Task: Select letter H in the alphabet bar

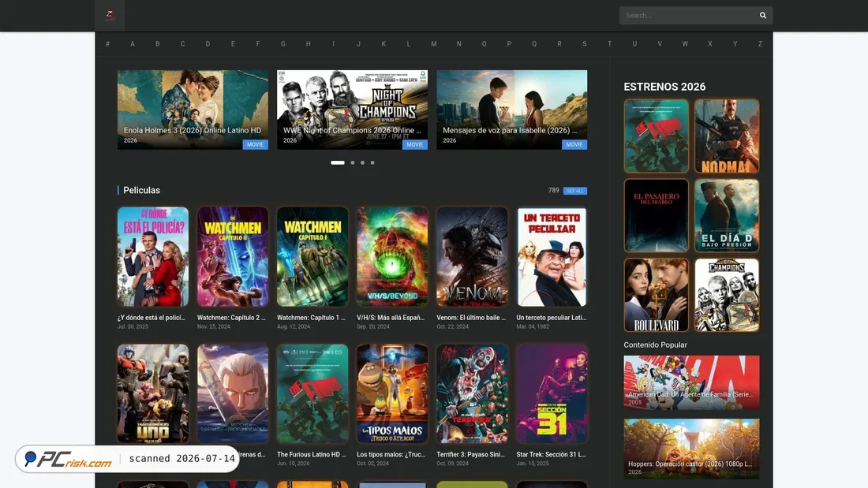Action: click(x=309, y=43)
